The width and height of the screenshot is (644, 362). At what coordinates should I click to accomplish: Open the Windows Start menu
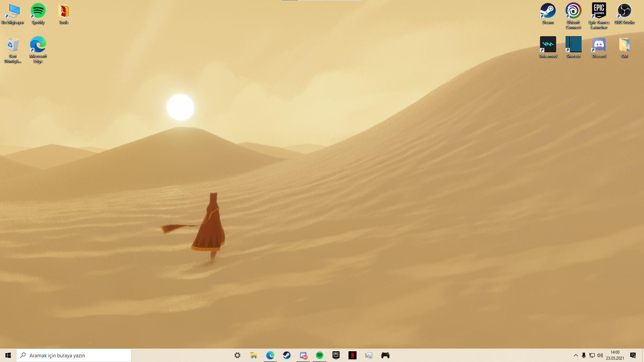click(x=8, y=355)
